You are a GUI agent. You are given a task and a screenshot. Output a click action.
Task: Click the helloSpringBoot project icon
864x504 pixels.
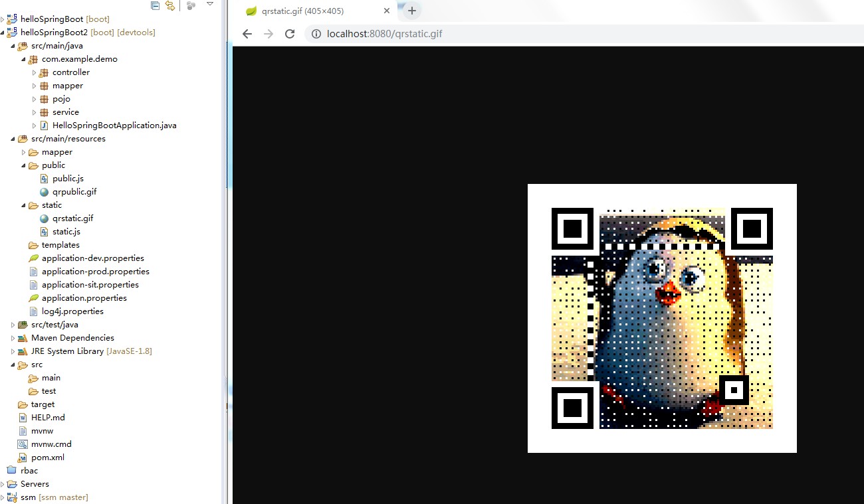pyautogui.click(x=12, y=19)
